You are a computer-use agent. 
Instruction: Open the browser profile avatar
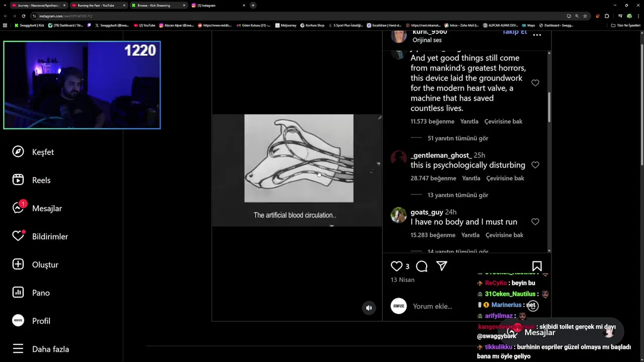click(x=629, y=16)
